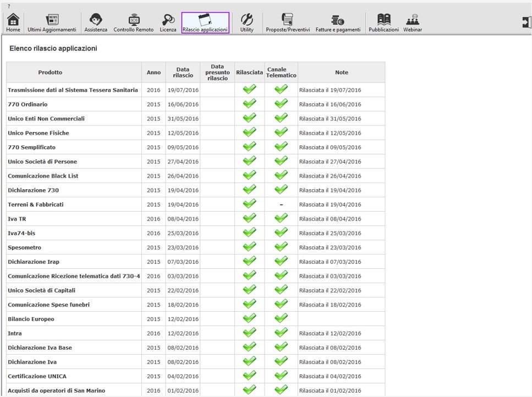Select 'Comunicazione Spese funebri' product name

point(49,305)
